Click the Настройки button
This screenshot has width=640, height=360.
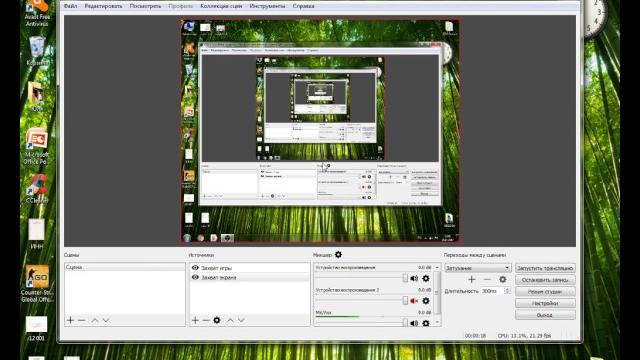click(545, 303)
